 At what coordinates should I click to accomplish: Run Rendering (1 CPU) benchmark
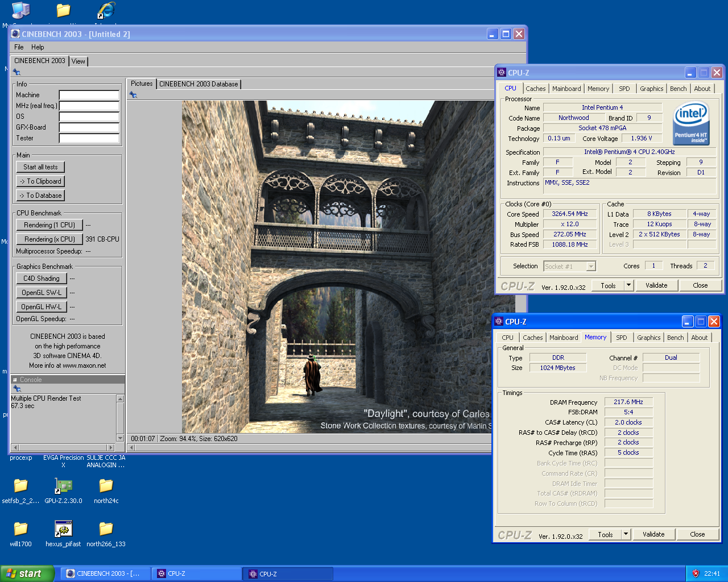(x=49, y=225)
